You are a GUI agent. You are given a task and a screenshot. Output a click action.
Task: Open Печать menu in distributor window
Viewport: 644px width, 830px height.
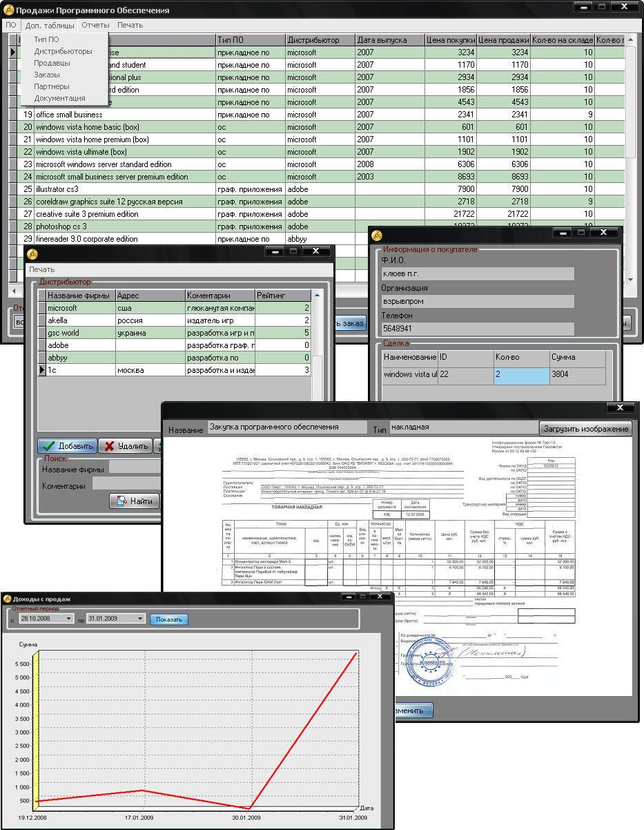coord(41,269)
